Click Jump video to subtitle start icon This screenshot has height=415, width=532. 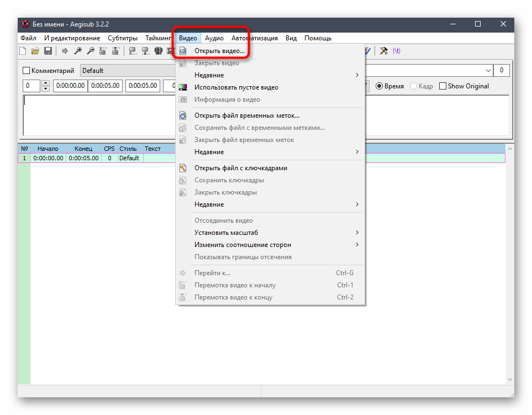(x=103, y=51)
